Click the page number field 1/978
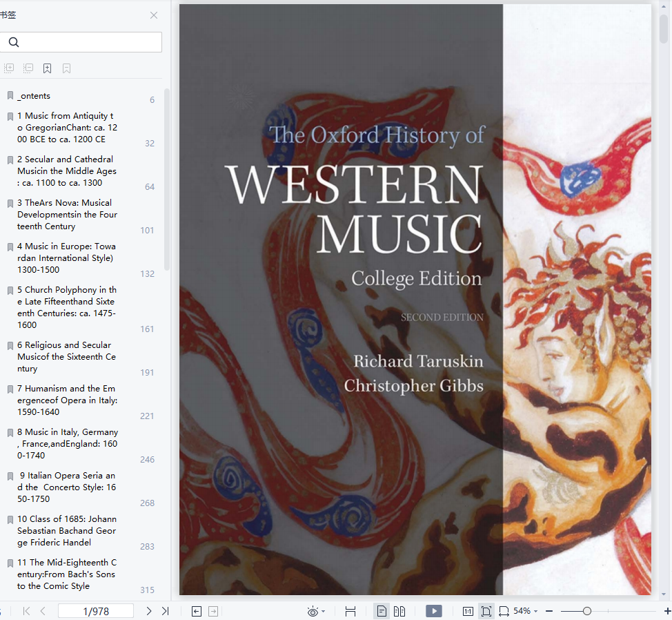Viewport: 672px width, 620px height. [96, 611]
